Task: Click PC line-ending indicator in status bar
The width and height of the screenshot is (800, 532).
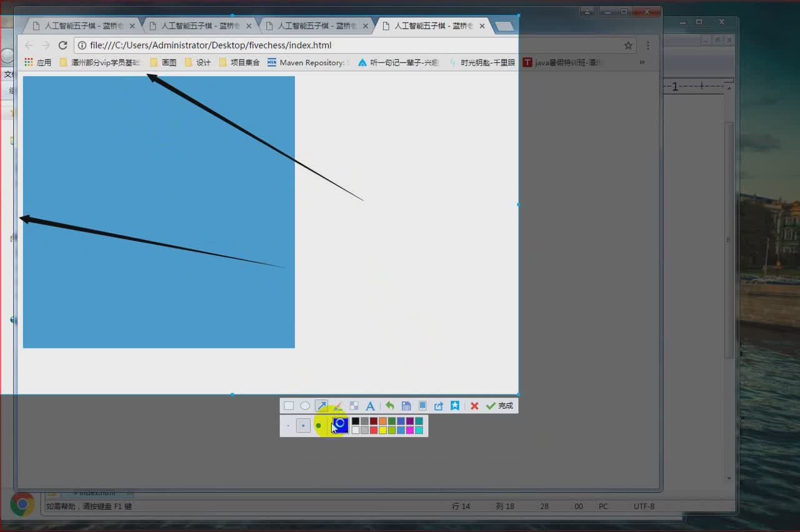Action: coord(603,506)
